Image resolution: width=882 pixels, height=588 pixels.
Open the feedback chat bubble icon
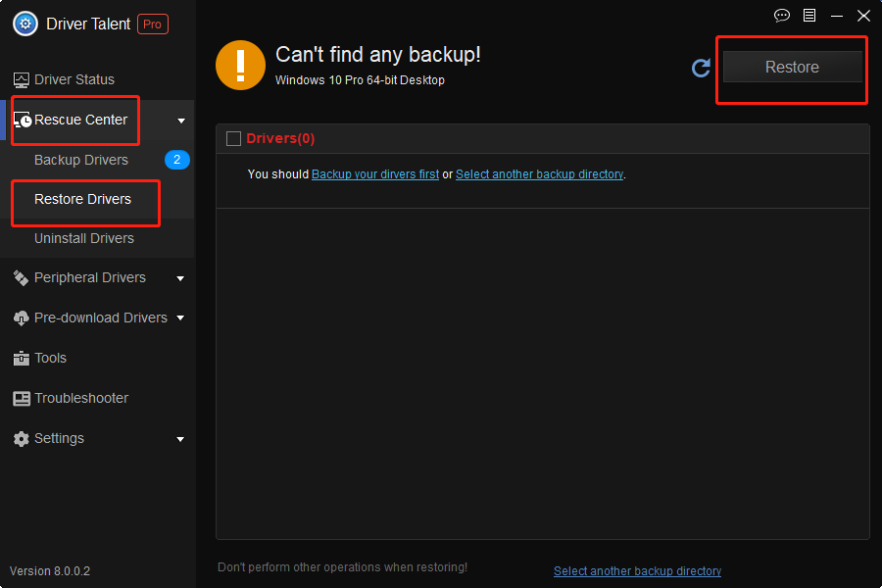[782, 16]
